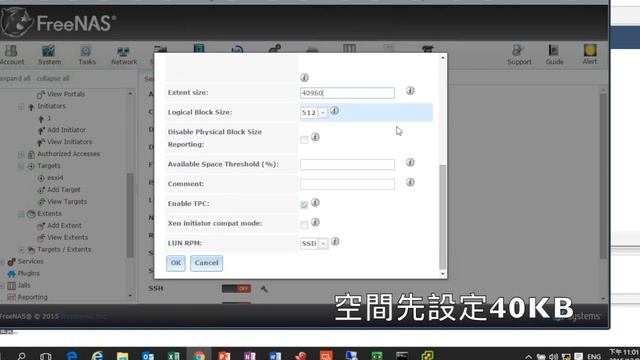
Task: Click the sidebar tree scrollbar thumb
Action: click(130, 215)
